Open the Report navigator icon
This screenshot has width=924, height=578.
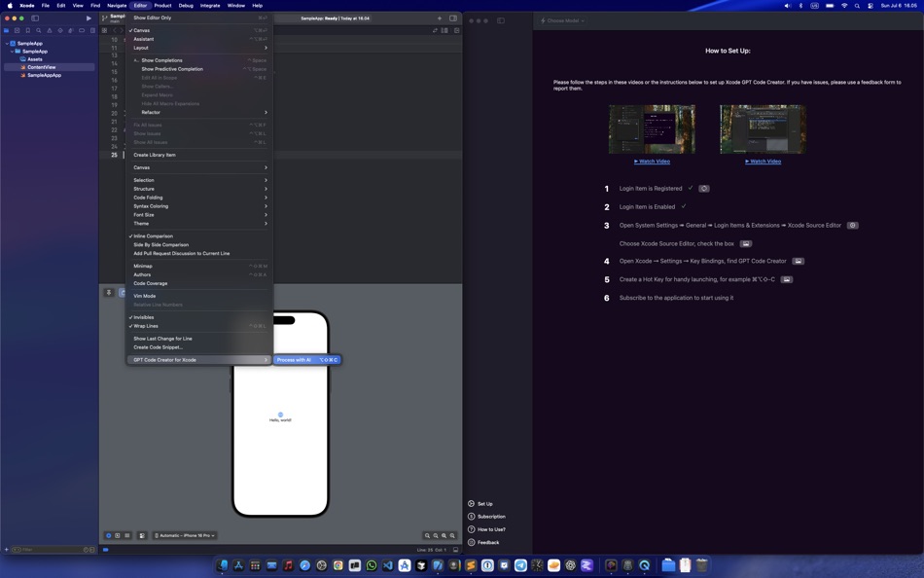point(92,31)
